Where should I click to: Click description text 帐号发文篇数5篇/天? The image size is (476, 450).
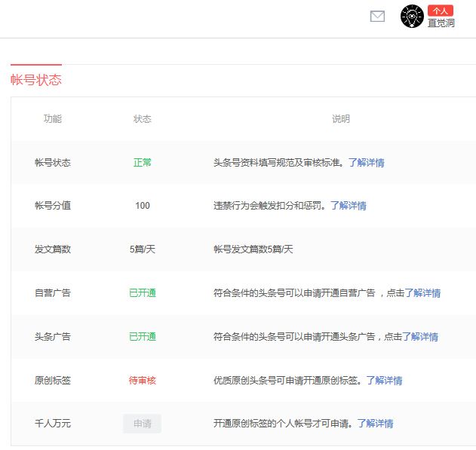[253, 249]
